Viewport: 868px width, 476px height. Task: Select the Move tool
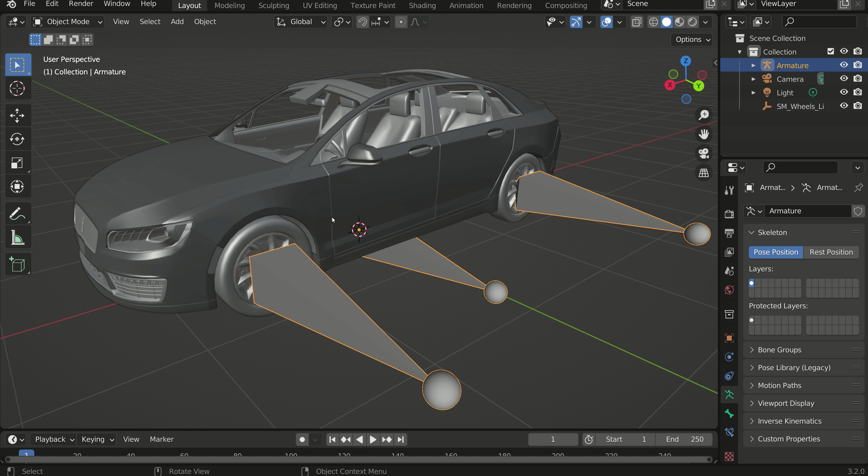(x=17, y=115)
